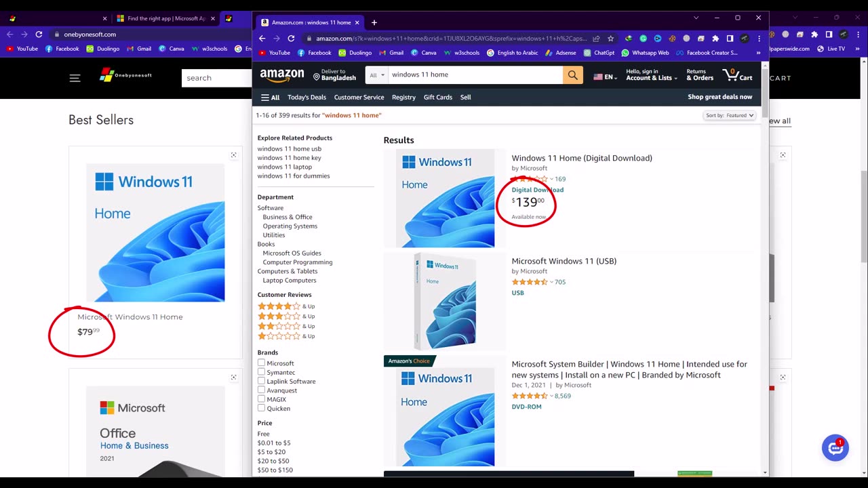Filter reviews by 4 stars & Up
This screenshot has width=868, height=488.
[286, 306]
